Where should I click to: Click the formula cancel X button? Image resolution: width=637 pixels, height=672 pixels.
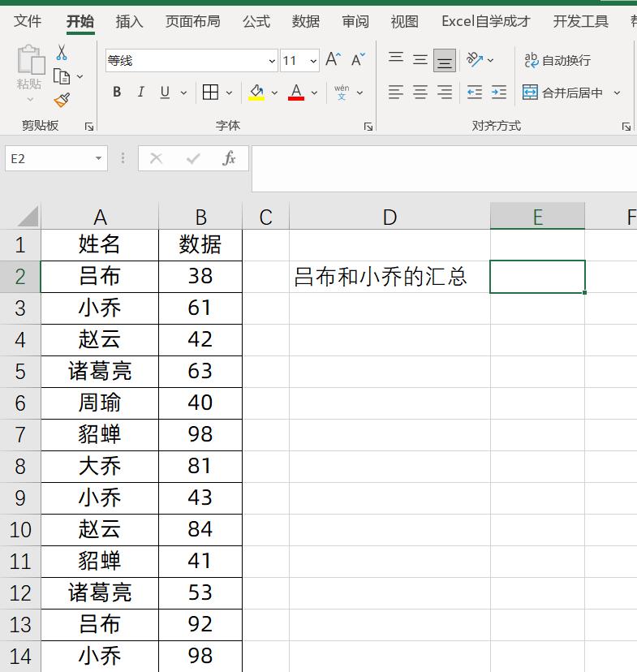point(156,158)
